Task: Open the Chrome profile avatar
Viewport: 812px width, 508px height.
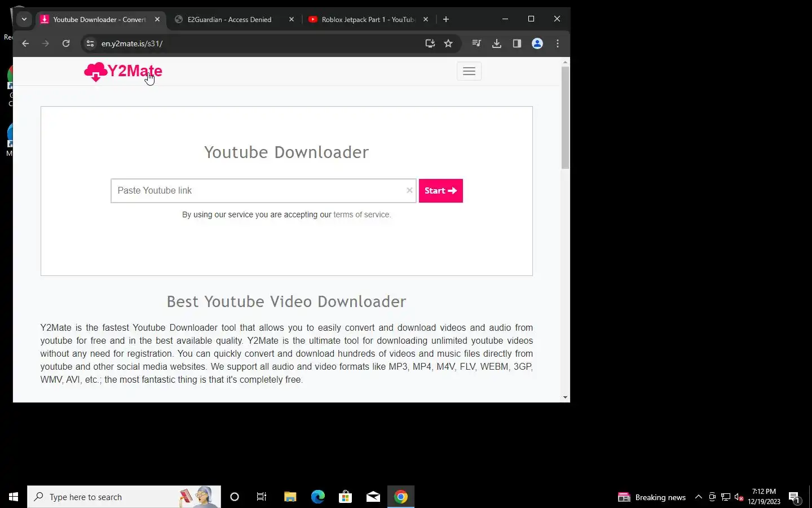Action: [x=537, y=43]
